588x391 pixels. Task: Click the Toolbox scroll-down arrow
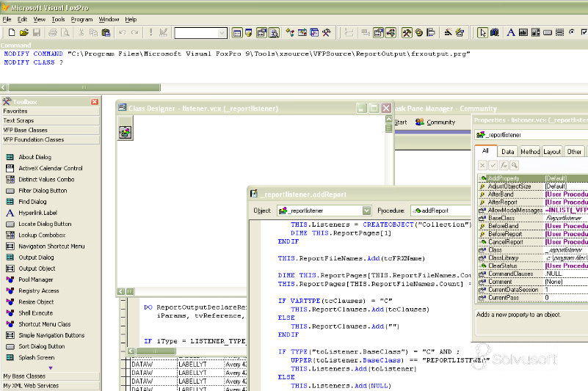[51, 368]
